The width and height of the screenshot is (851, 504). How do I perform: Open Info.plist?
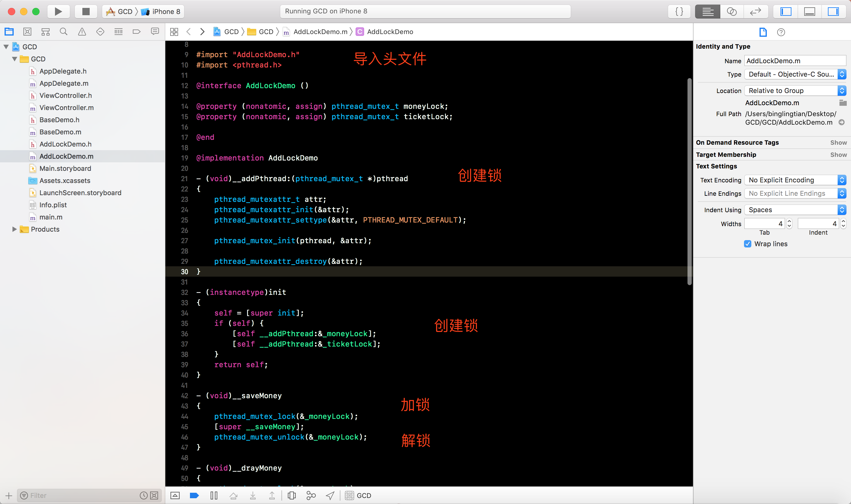point(53,205)
